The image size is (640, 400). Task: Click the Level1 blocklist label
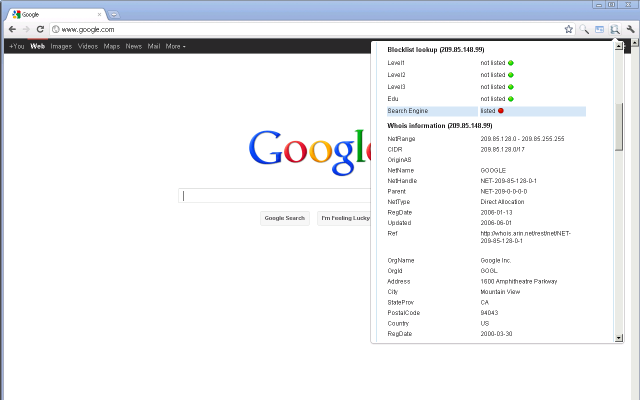396,63
